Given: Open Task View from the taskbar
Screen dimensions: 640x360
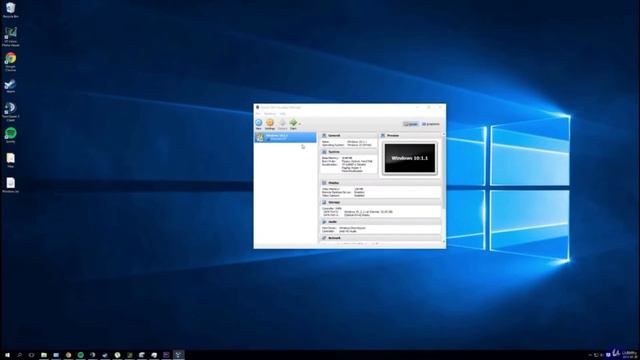Looking at the screenshot, I should click(x=31, y=355).
